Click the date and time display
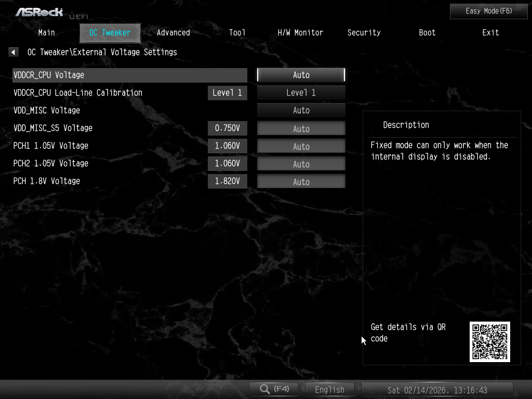The image size is (532, 399). 437,390
